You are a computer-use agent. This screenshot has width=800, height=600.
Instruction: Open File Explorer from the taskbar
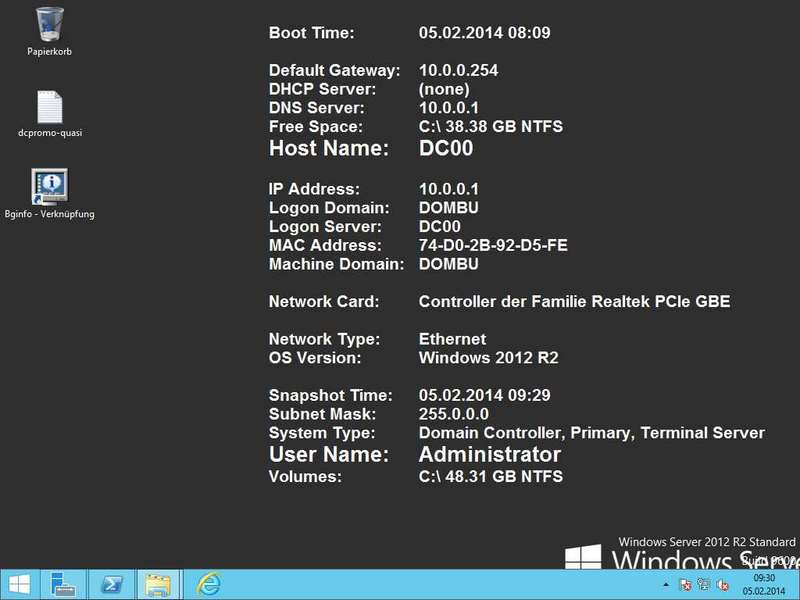pos(159,585)
